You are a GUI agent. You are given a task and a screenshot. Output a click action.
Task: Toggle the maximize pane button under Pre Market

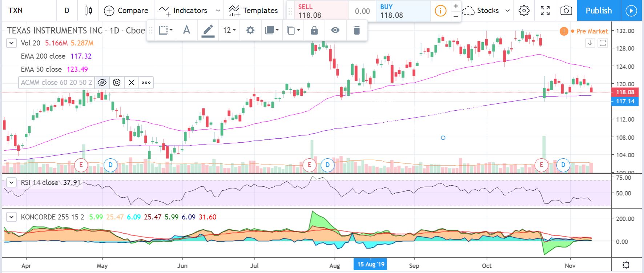pyautogui.click(x=603, y=43)
